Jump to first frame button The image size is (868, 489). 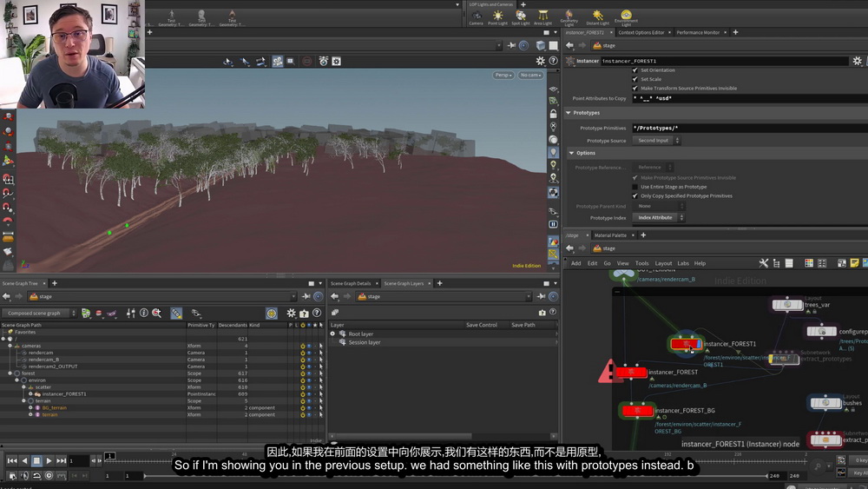click(12, 460)
